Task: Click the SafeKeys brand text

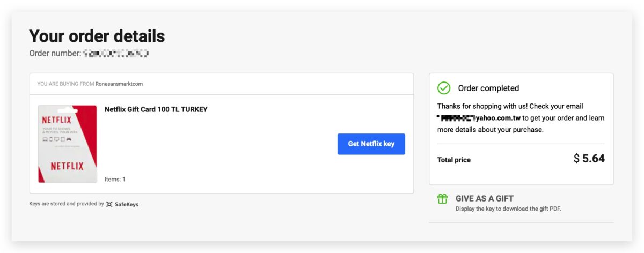Action: 127,204
